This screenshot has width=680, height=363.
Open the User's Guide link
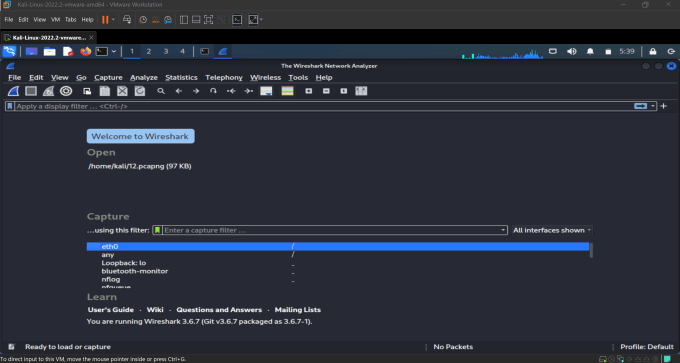coord(111,310)
